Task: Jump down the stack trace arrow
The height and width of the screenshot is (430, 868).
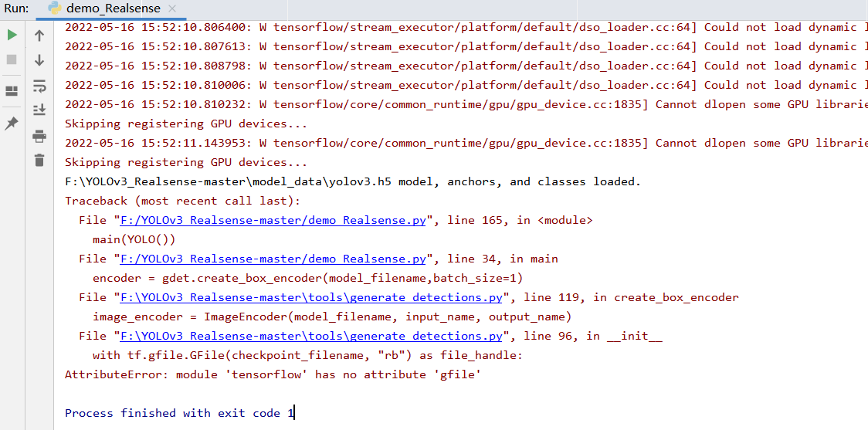Action: pyautogui.click(x=39, y=59)
